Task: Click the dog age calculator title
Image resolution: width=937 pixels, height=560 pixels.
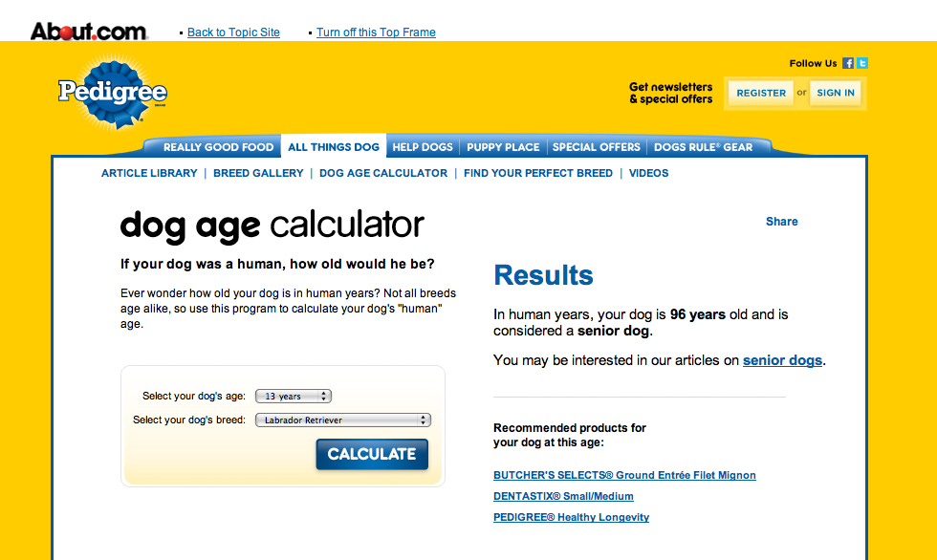Action: pos(272,226)
